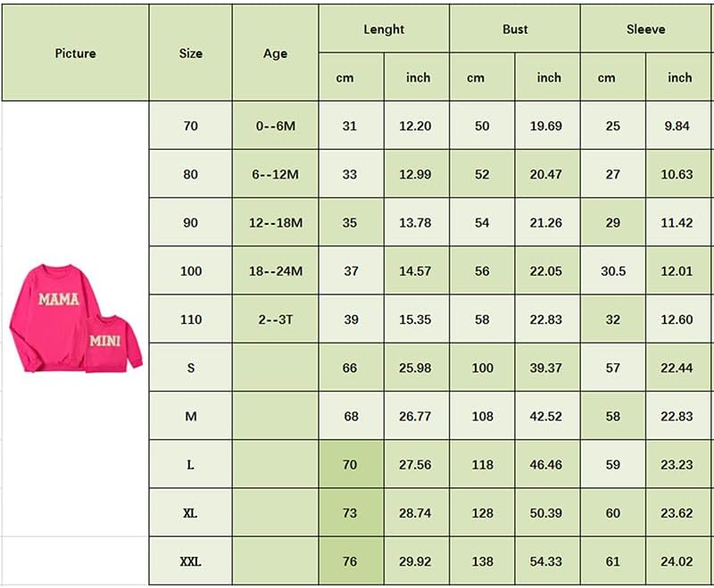Click the XXL size cell
The height and width of the screenshot is (588, 714).
(x=191, y=561)
